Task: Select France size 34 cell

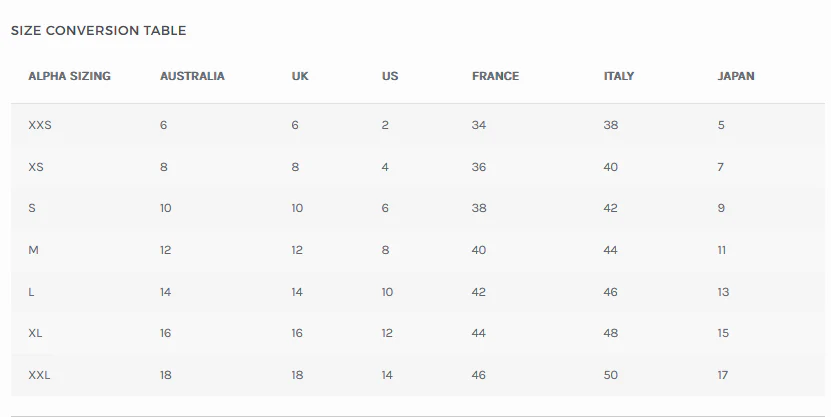Action: (x=479, y=125)
